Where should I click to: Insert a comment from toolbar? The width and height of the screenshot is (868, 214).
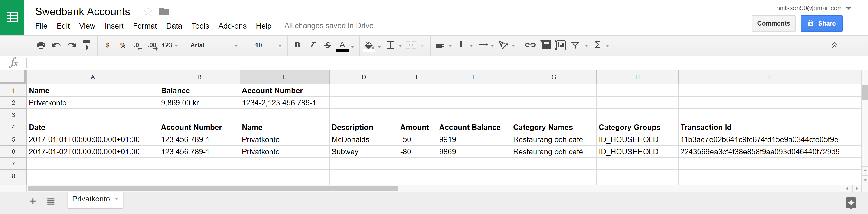tap(546, 45)
